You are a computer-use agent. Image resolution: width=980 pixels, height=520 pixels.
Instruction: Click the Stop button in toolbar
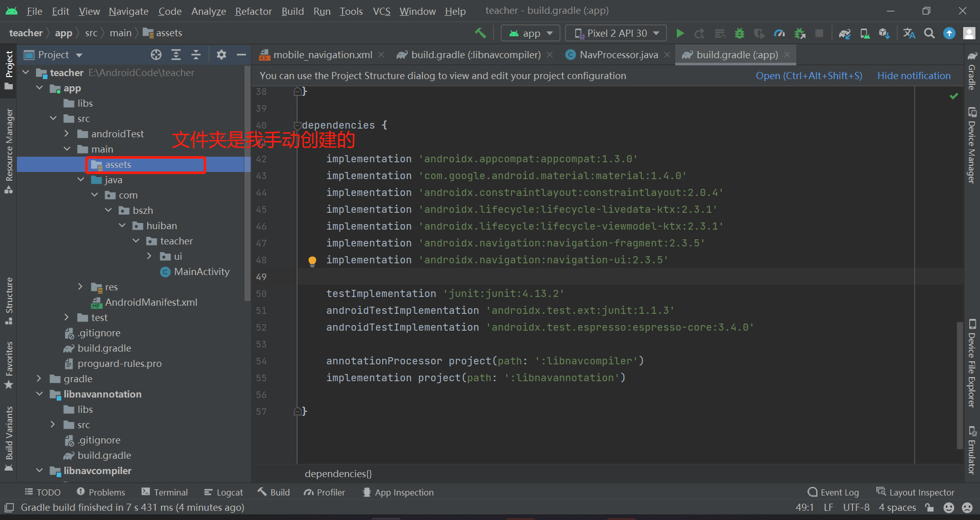[819, 33]
